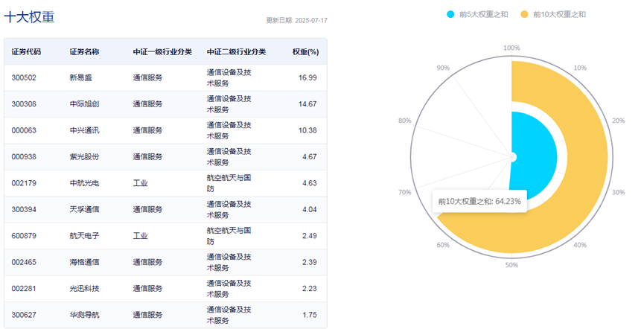
Task: Click 工业 category for 中航光电
Action: tap(140, 183)
